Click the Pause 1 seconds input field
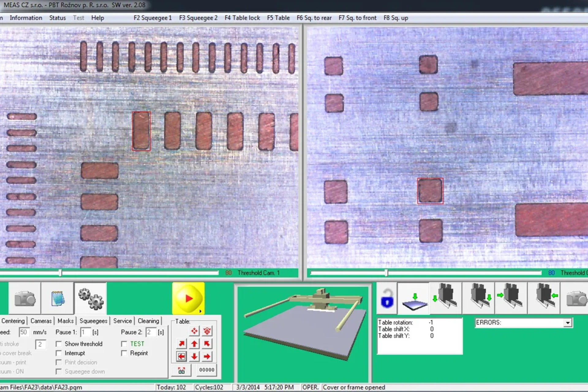 pyautogui.click(x=86, y=332)
